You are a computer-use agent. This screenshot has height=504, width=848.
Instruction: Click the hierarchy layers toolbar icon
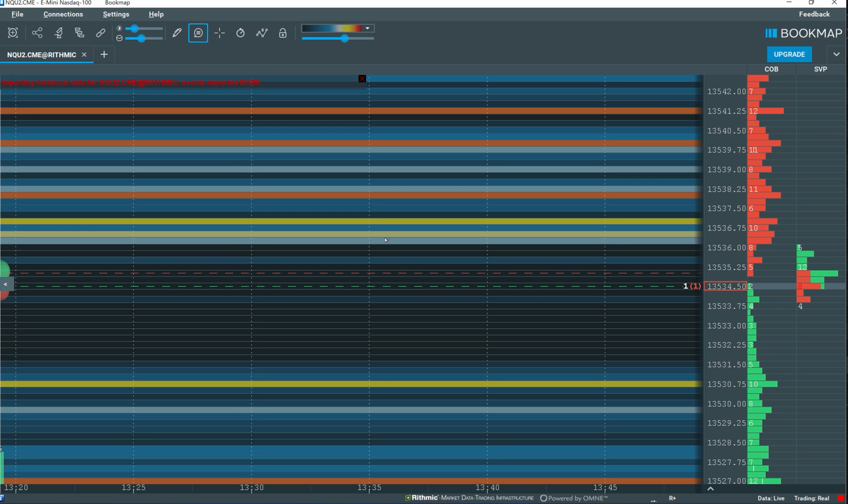[x=79, y=33]
